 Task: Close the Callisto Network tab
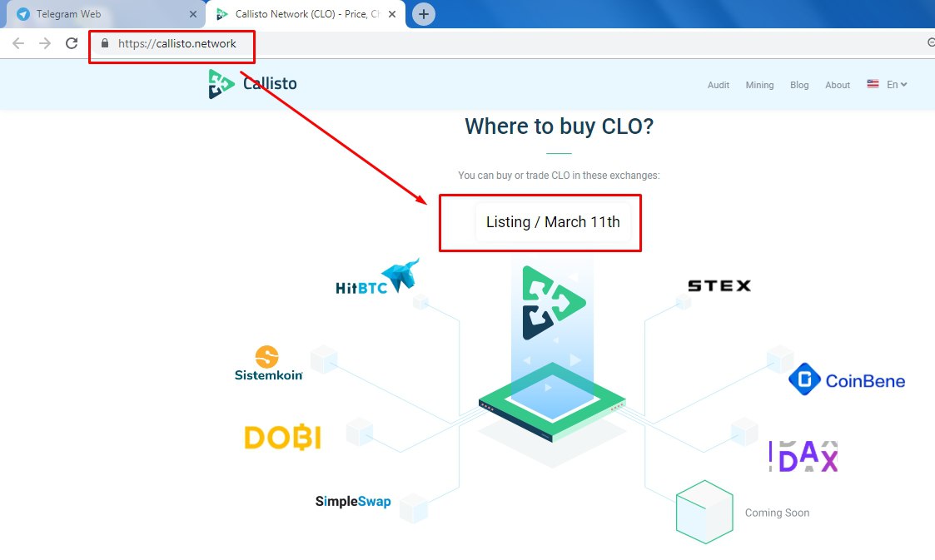(392, 14)
